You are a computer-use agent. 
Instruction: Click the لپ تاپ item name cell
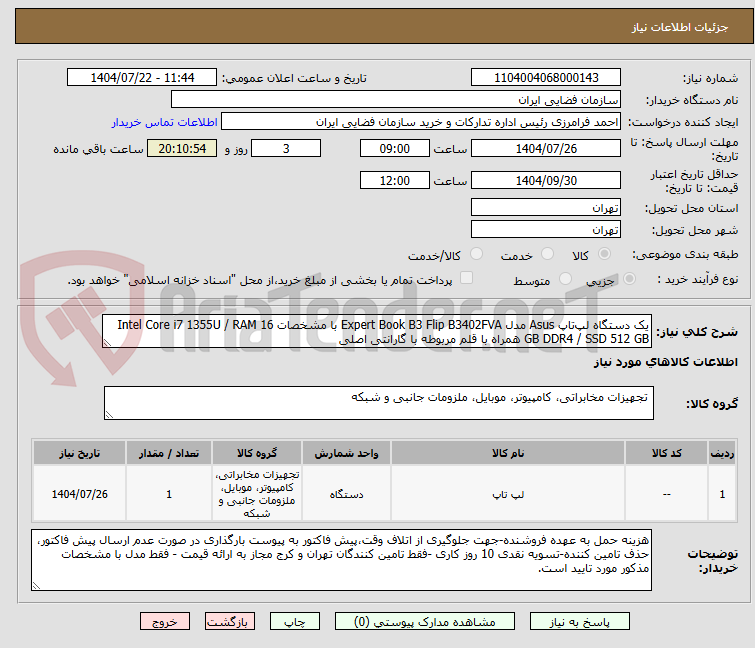click(508, 494)
